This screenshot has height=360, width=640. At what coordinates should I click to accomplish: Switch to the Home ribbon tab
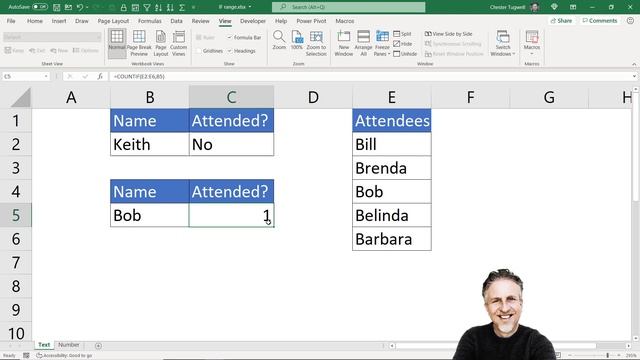click(35, 21)
